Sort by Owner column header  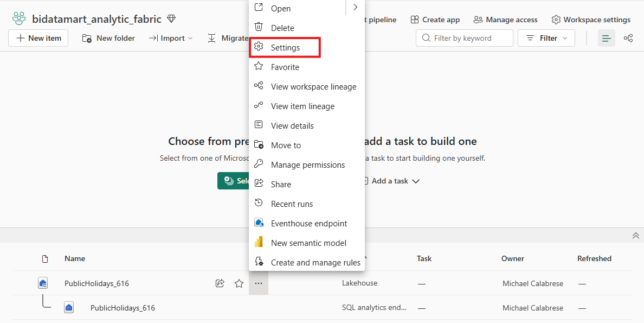513,258
